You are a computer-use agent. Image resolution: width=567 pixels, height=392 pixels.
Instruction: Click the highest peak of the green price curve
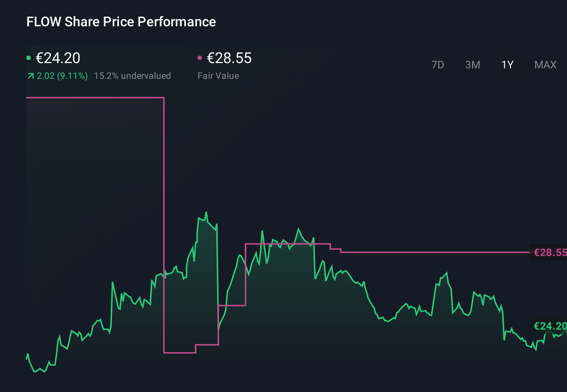pyautogui.click(x=206, y=212)
